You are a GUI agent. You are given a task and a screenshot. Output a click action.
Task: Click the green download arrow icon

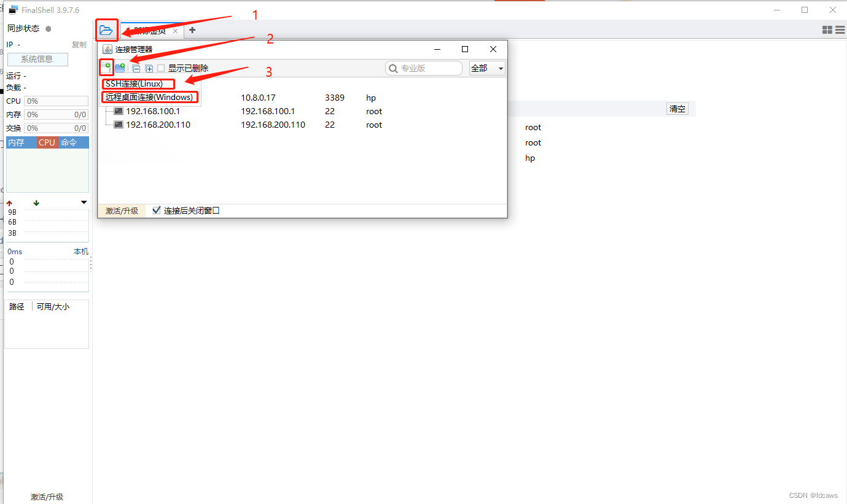point(36,203)
